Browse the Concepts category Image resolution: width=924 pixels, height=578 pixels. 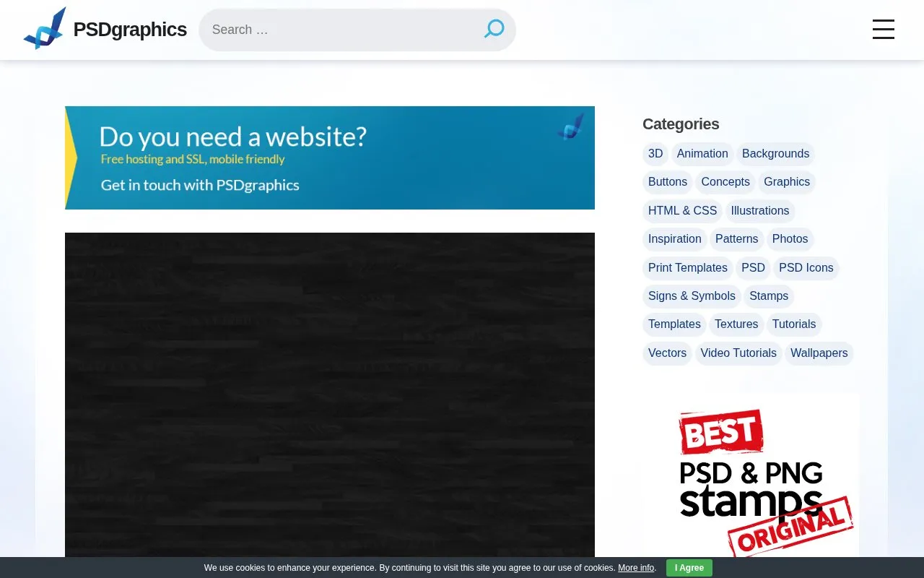pyautogui.click(x=725, y=182)
